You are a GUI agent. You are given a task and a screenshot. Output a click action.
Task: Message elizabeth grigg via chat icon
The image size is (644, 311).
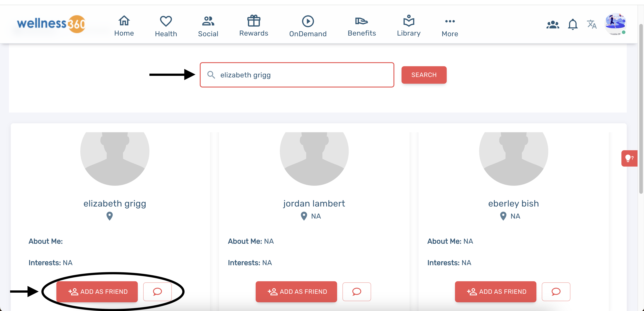click(x=157, y=292)
